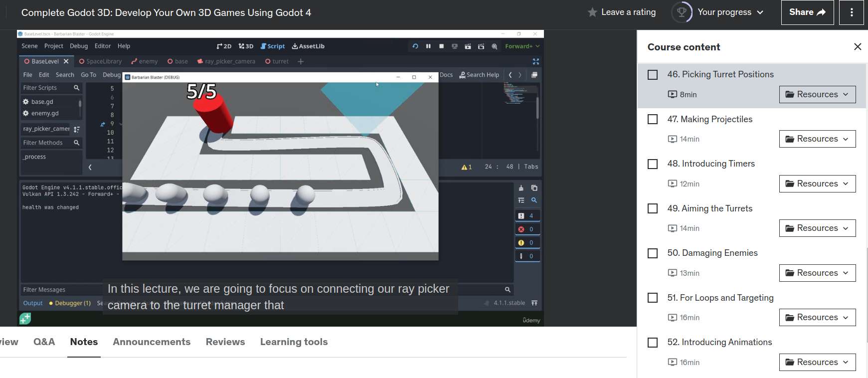
Task: Click the script warning indicator
Action: point(467,167)
